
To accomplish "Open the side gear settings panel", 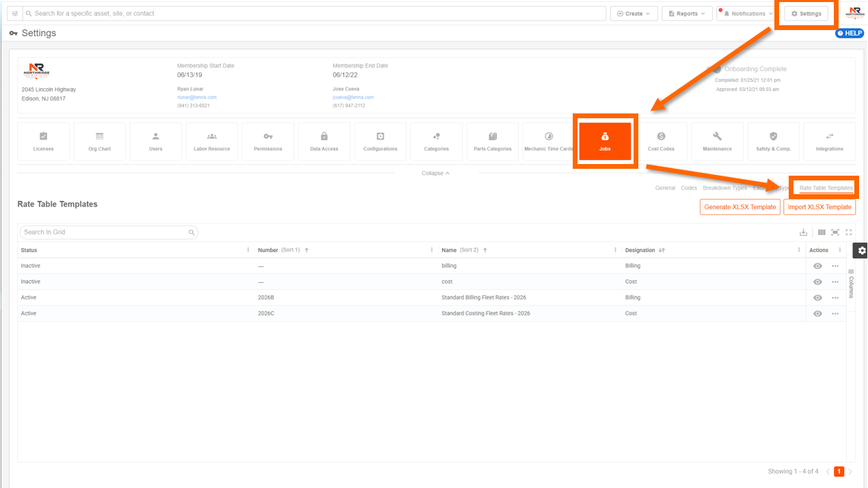I will 861,251.
